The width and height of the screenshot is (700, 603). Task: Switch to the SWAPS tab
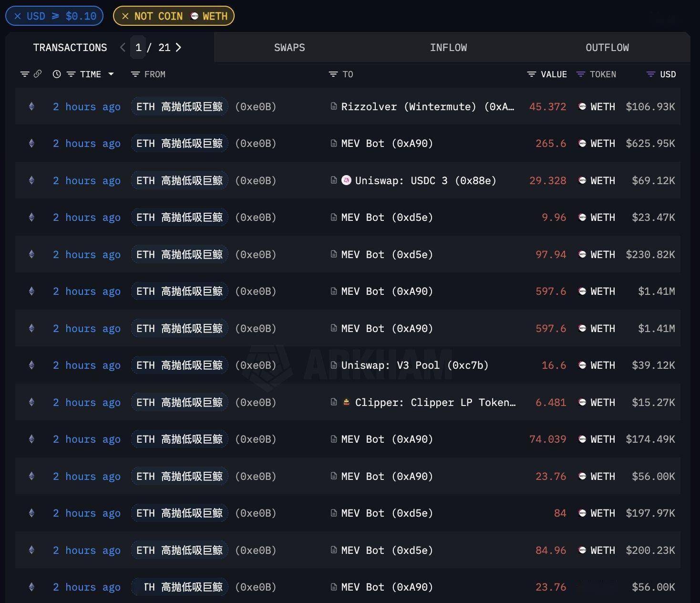(x=289, y=47)
